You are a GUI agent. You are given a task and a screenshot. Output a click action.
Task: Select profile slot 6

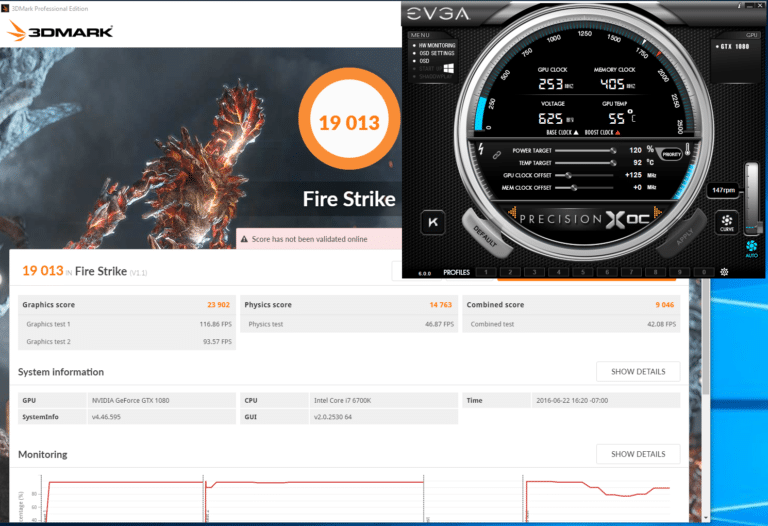[x=607, y=272]
